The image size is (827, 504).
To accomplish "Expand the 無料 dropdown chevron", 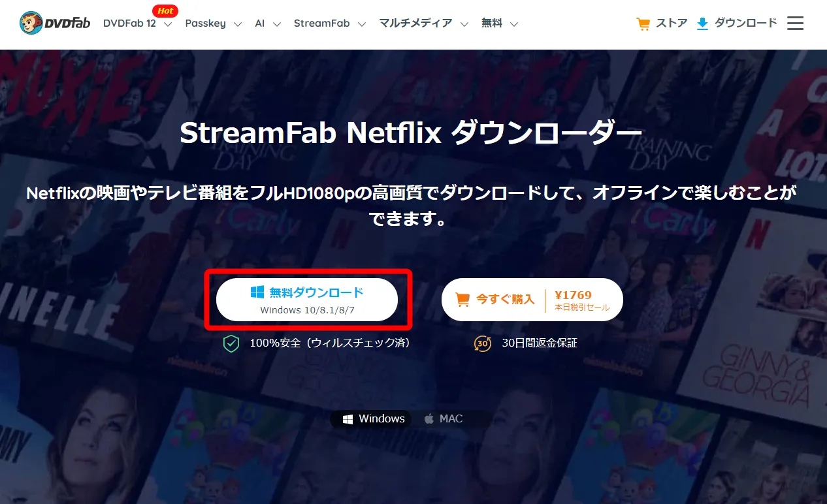I will click(x=514, y=25).
